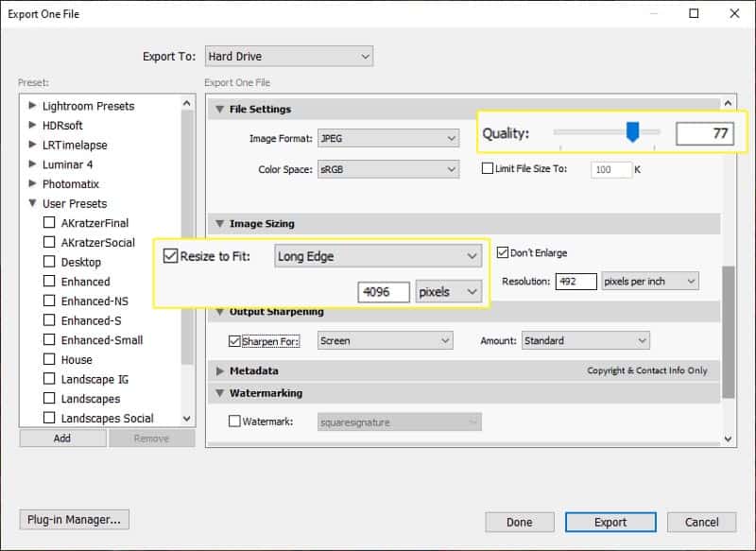Collapse the Watermarking section
Screen dimensions: 756x551
pos(219,393)
